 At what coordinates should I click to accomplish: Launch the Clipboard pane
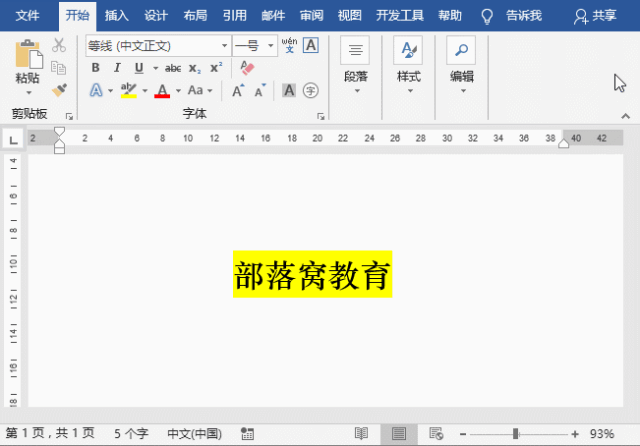(x=69, y=117)
